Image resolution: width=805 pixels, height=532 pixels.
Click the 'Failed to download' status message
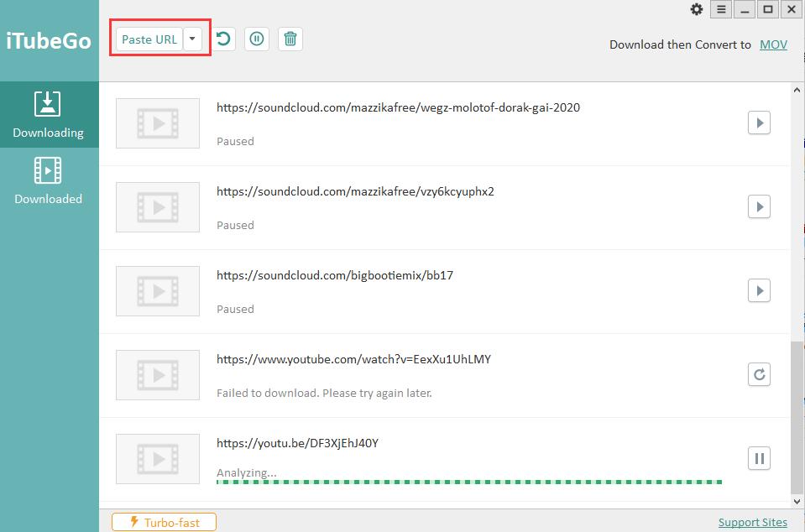tap(324, 393)
